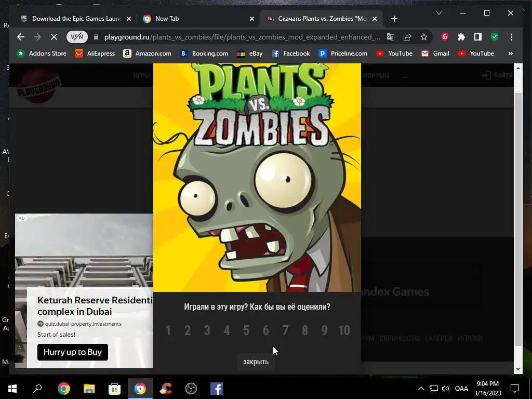Open the red ad-blocker extension icon

[445, 37]
